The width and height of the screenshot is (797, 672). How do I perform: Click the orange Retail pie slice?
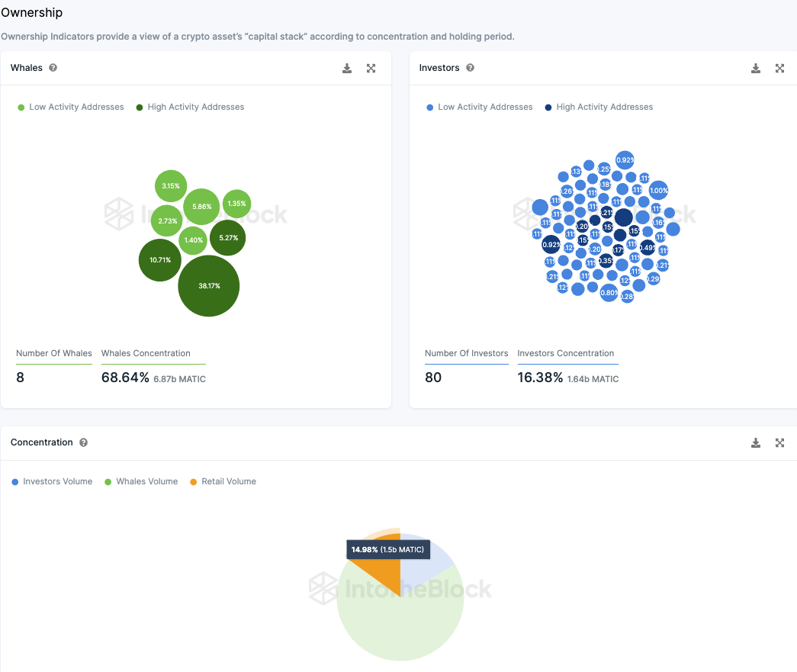384,572
